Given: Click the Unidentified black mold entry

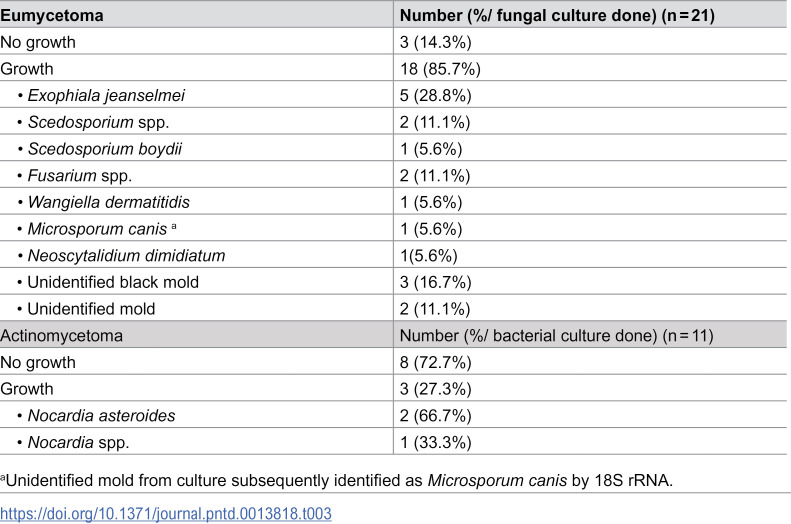Looking at the screenshot, I should click(x=113, y=282).
